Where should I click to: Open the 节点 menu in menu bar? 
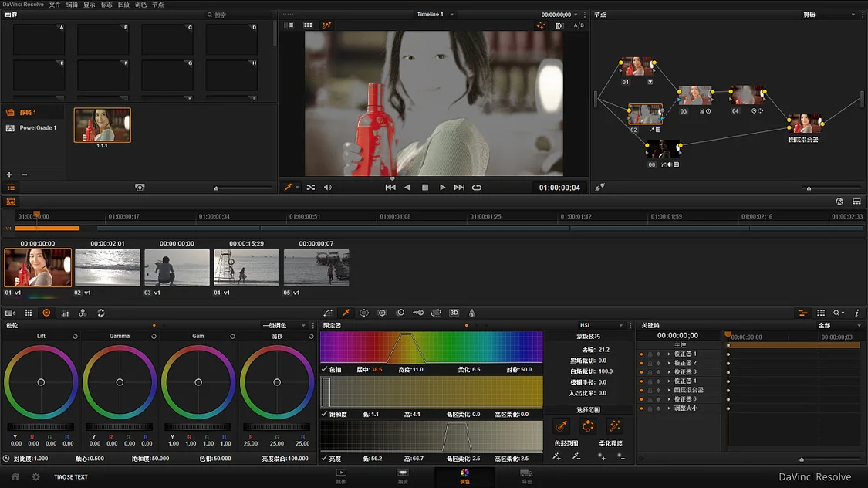157,5
